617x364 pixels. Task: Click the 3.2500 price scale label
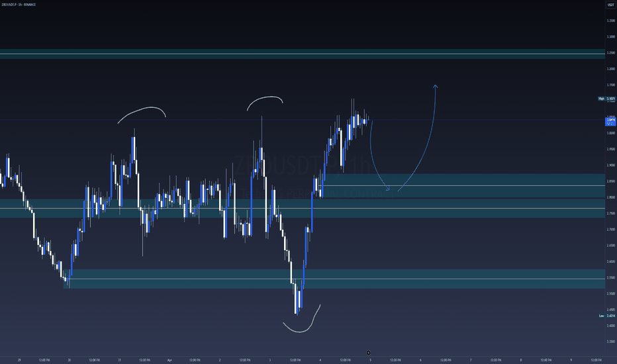click(610, 53)
